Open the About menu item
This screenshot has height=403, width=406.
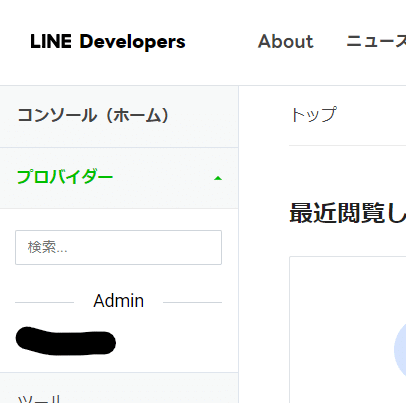tap(286, 41)
